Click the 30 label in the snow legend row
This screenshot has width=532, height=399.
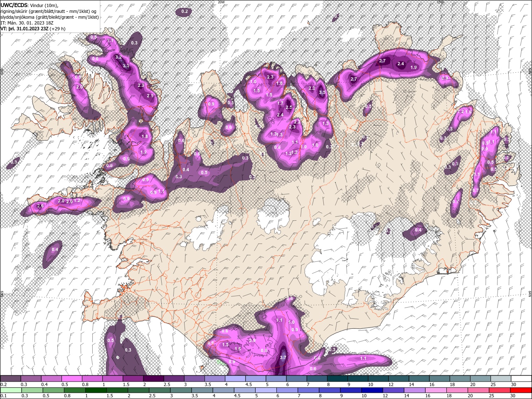coord(514,384)
